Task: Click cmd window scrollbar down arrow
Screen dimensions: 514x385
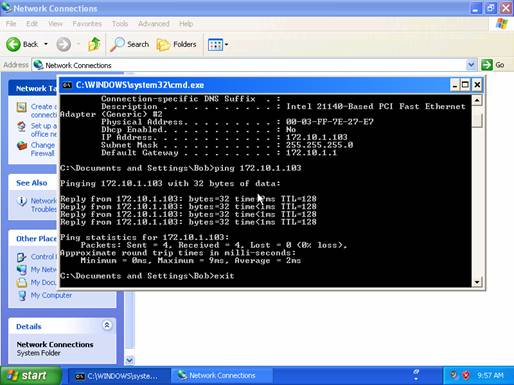Action: point(477,282)
